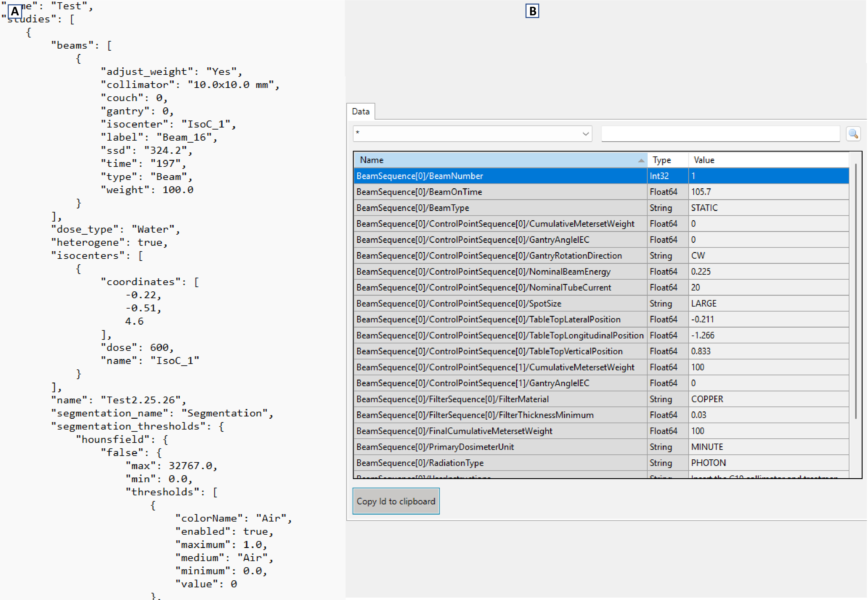Click the magnifier search icon
Image resolution: width=868 pixels, height=600 pixels.
854,134
